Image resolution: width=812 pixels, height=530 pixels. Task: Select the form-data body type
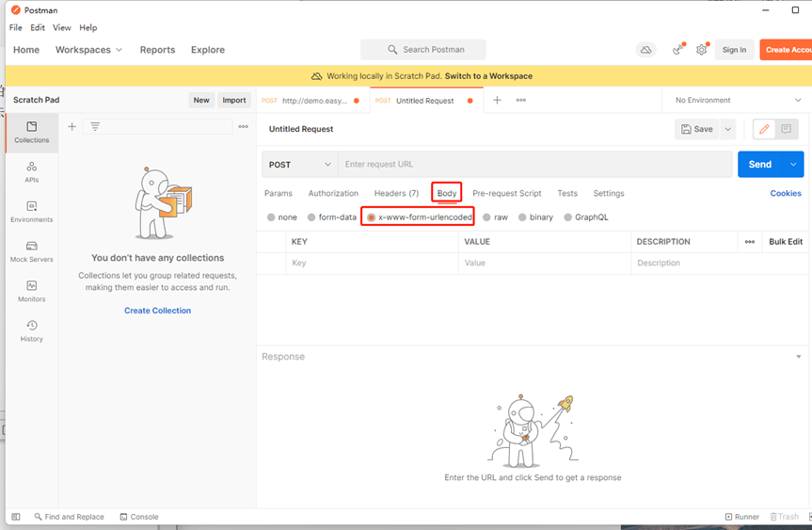332,217
